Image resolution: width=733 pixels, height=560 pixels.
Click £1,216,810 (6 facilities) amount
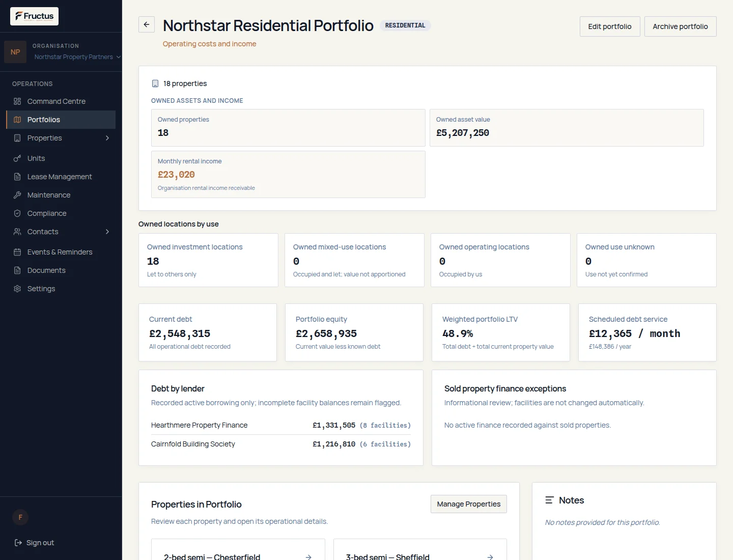point(361,444)
